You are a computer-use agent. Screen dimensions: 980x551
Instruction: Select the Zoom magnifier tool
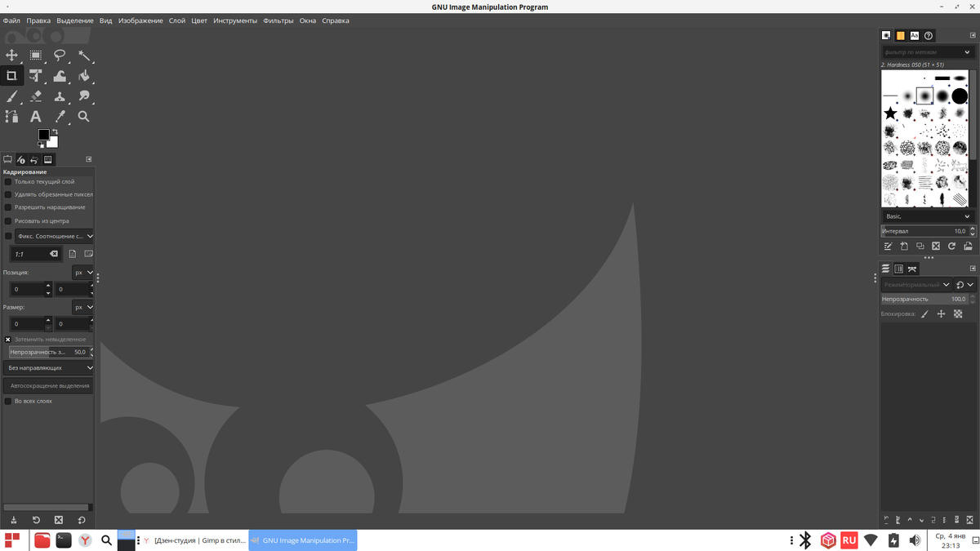click(x=84, y=117)
